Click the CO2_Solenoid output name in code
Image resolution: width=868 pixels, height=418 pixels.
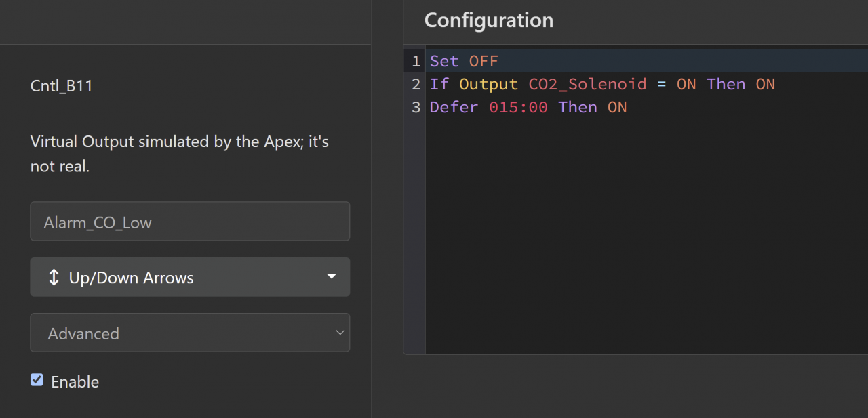coord(587,84)
